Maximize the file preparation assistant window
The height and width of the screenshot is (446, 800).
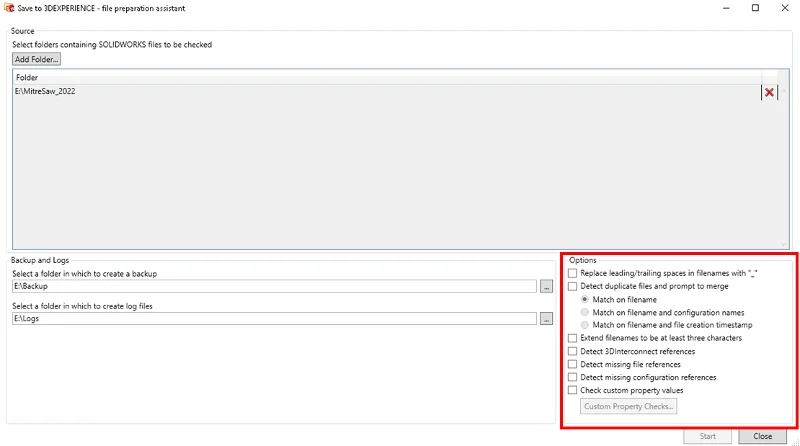point(755,8)
